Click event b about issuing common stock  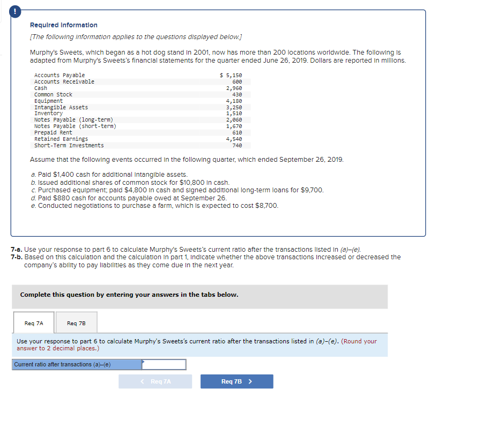130,182
